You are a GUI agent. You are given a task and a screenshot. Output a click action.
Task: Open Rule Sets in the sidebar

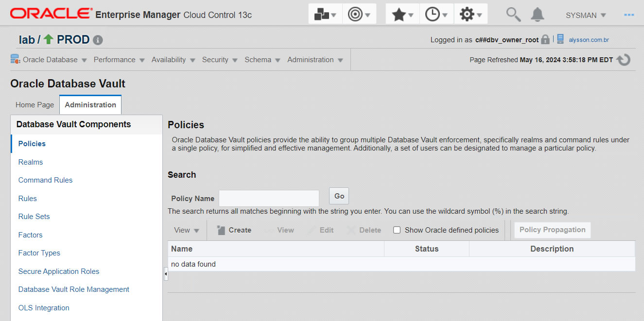click(x=34, y=217)
